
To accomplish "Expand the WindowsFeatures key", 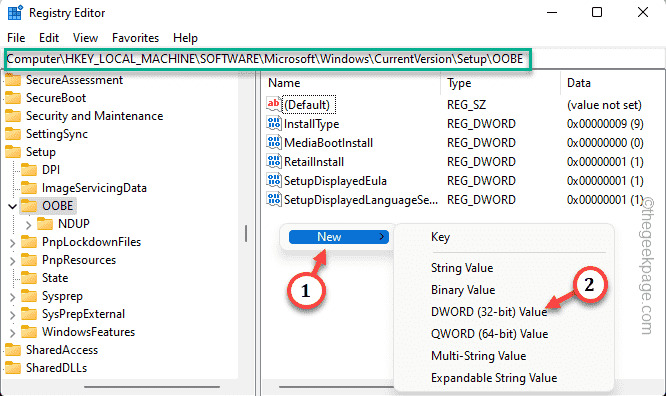I will pos(12,332).
